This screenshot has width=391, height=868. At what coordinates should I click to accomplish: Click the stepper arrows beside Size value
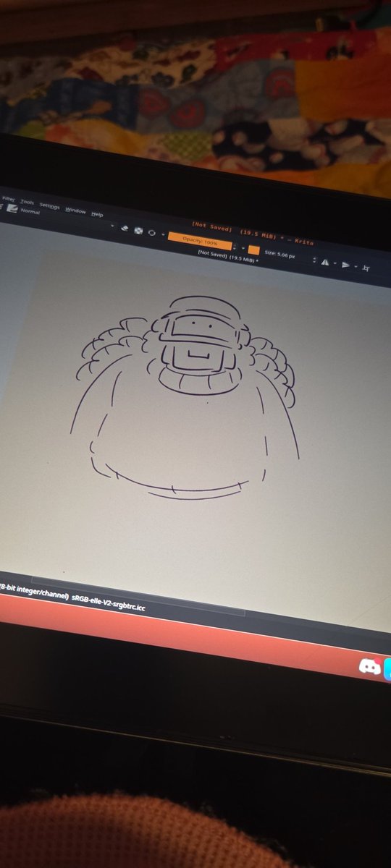pos(314,260)
